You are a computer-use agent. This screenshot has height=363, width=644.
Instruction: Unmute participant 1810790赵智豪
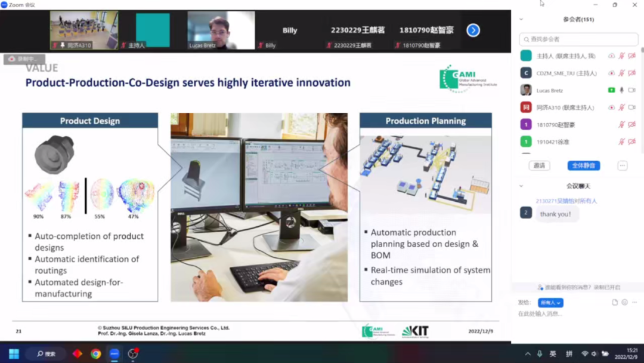[621, 125]
